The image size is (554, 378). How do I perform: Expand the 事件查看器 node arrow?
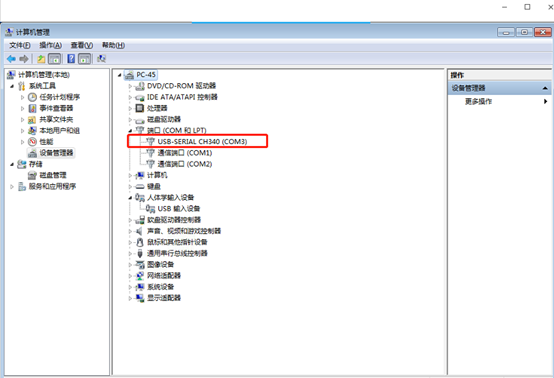(22, 108)
